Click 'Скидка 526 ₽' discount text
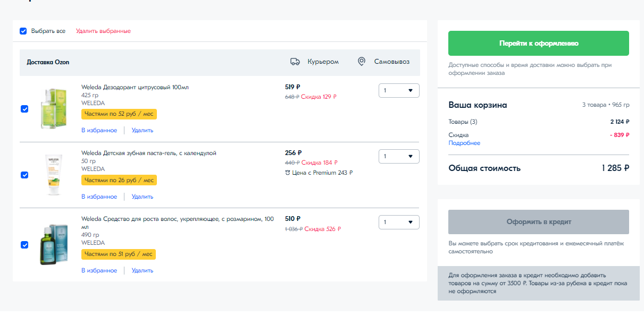The image size is (644, 325). tap(323, 229)
